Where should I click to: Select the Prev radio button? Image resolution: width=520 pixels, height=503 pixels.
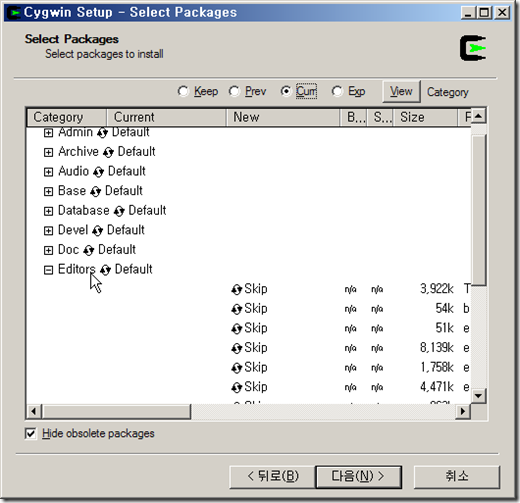click(234, 91)
